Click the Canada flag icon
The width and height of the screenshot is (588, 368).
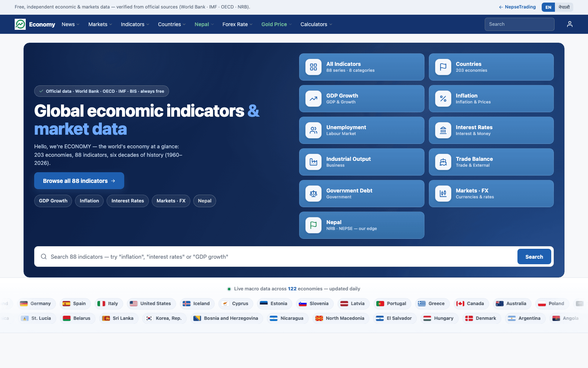click(460, 304)
